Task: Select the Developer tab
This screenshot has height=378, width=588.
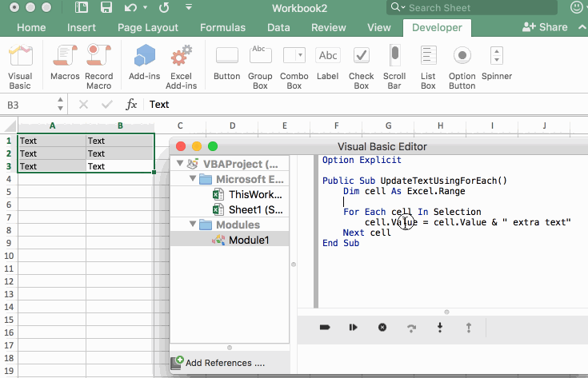Action: pos(437,27)
